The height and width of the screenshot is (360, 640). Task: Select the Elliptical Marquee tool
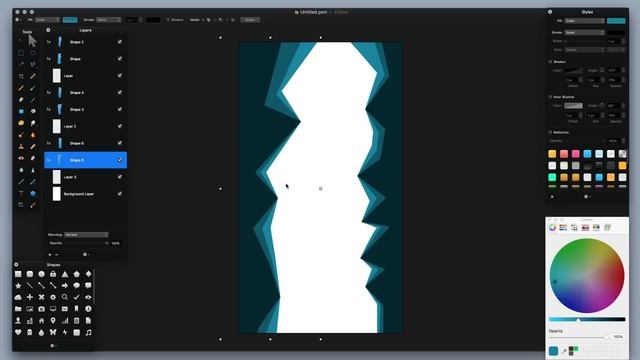point(33,53)
